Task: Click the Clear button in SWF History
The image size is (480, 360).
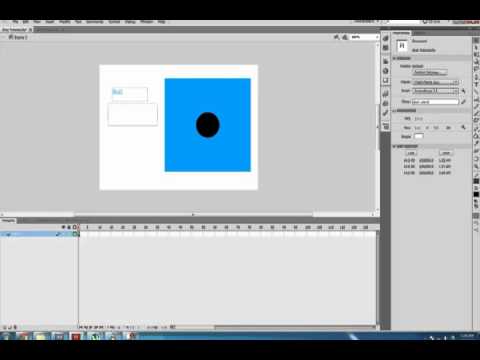Action: 446,153
